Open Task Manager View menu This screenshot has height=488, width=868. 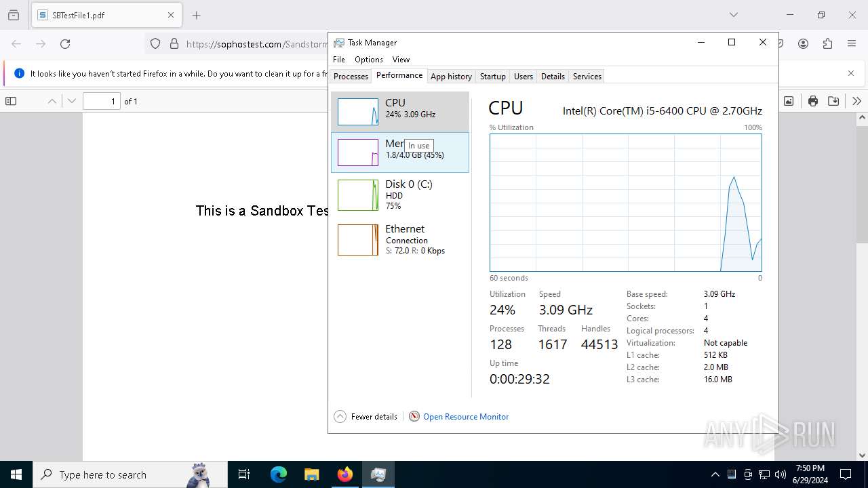click(x=401, y=60)
